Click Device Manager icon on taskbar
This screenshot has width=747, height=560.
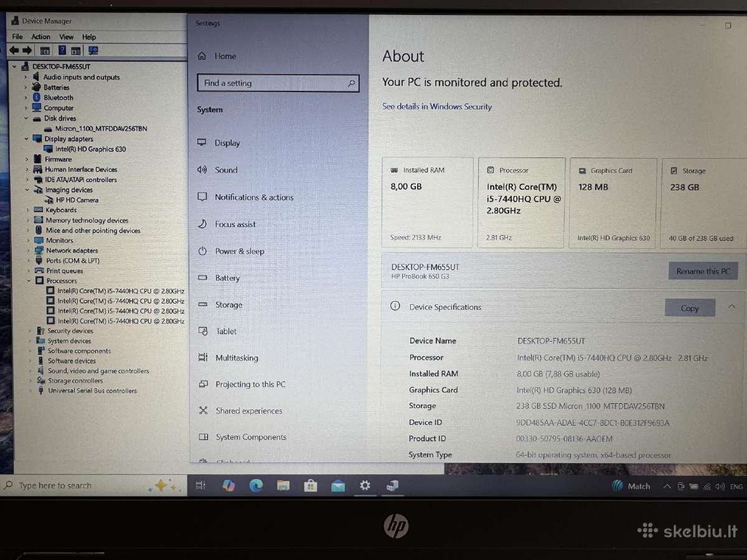(392, 486)
